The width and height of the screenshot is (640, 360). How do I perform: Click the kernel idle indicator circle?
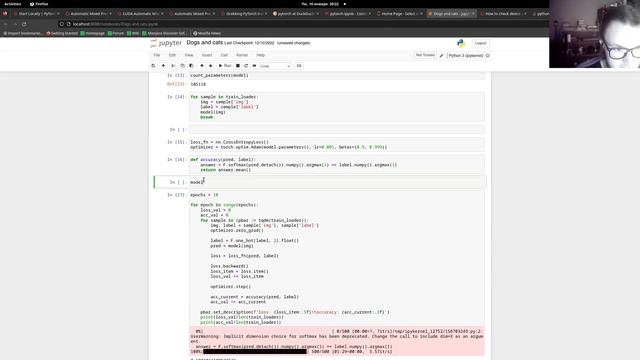click(488, 56)
